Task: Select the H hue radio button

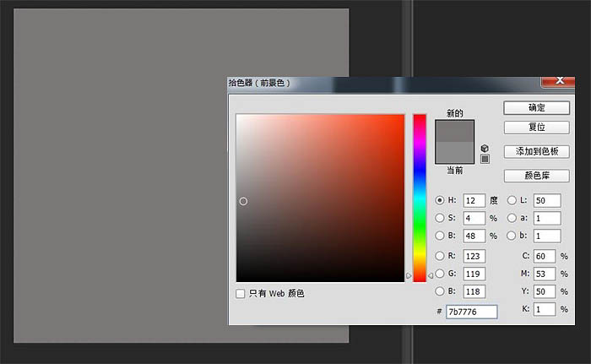Action: click(440, 200)
